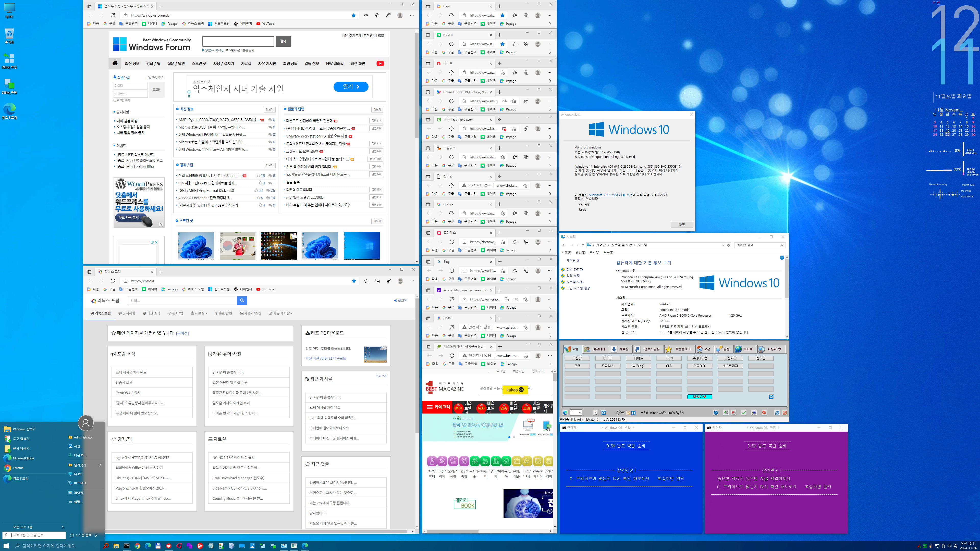
Task: Open the YouTube icon in Windows Forum navigation bar
Action: click(x=380, y=64)
